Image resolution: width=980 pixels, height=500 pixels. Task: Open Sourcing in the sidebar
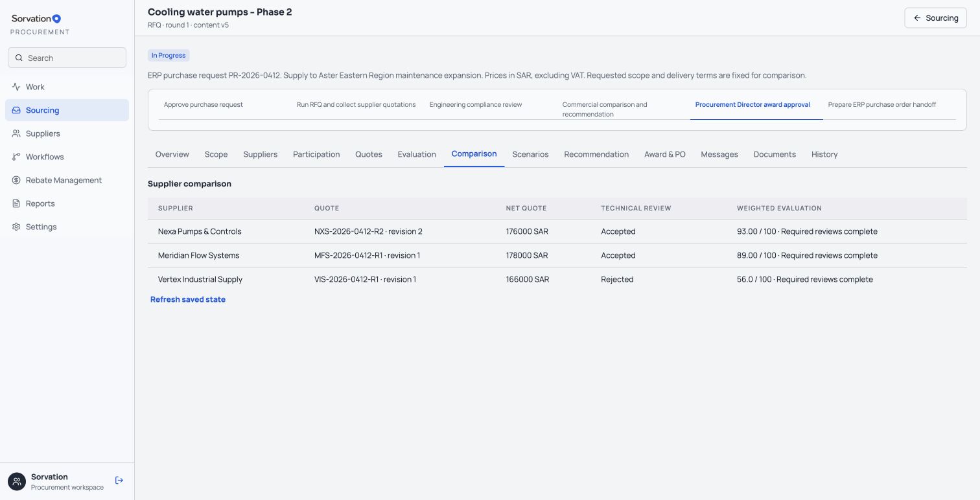(x=67, y=110)
